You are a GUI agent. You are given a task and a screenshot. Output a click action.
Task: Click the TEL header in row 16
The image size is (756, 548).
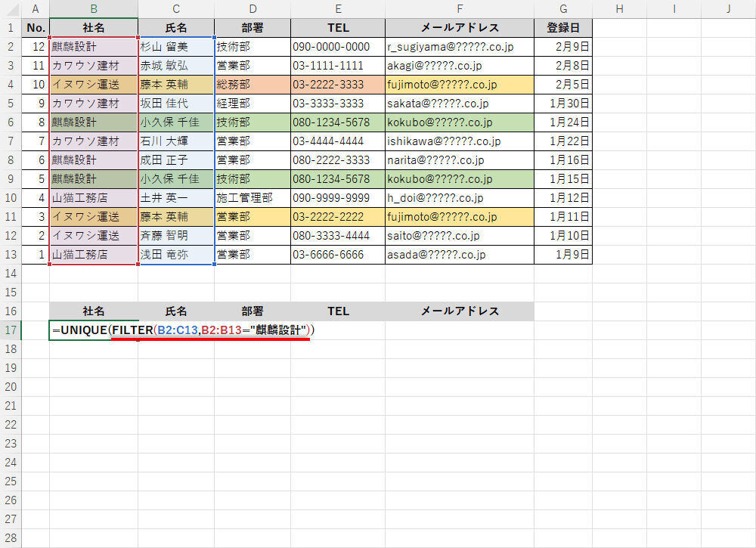pyautogui.click(x=338, y=311)
